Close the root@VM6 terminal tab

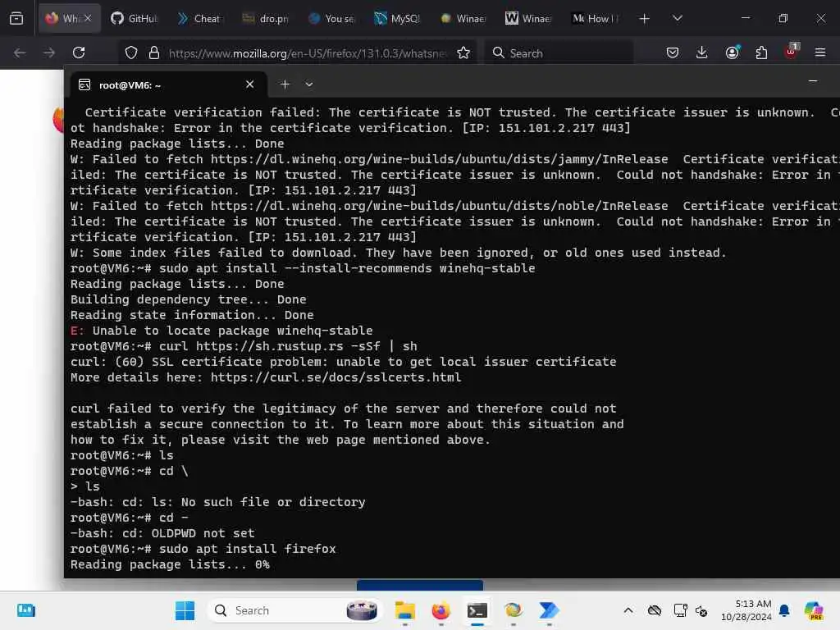pos(249,84)
